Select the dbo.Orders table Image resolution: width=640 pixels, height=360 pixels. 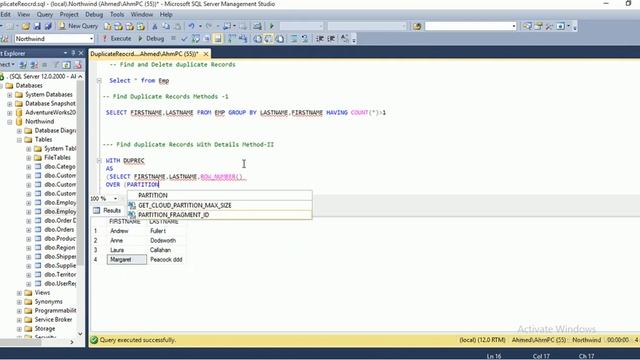59,229
